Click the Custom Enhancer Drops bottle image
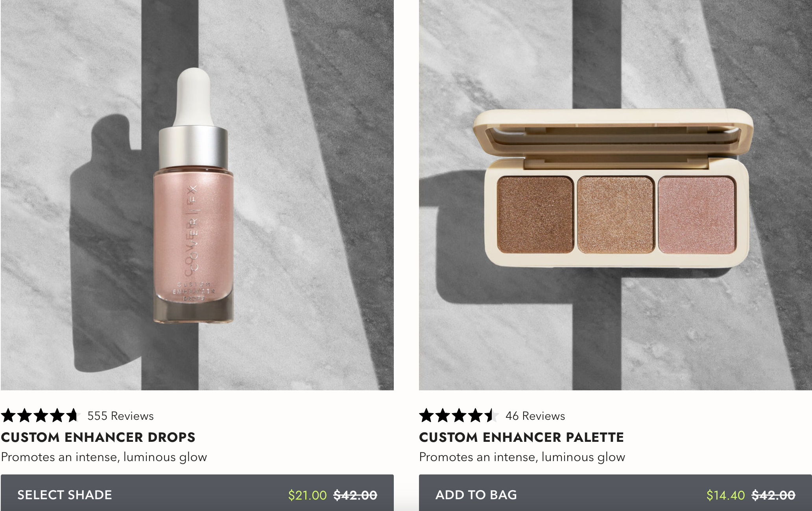Image resolution: width=812 pixels, height=511 pixels. [x=193, y=195]
